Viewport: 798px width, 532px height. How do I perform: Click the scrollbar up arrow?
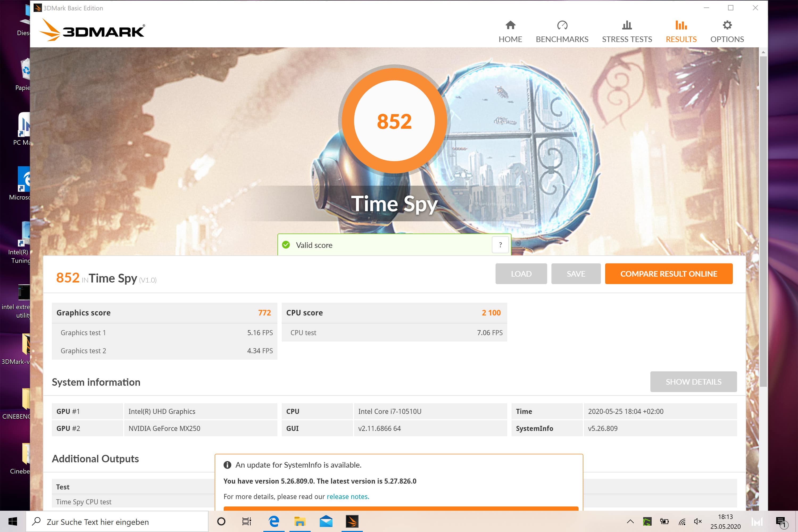(x=763, y=52)
